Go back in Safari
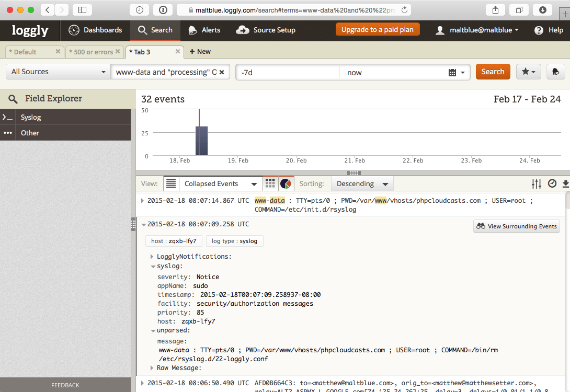This screenshot has height=392, width=570. 48,10
